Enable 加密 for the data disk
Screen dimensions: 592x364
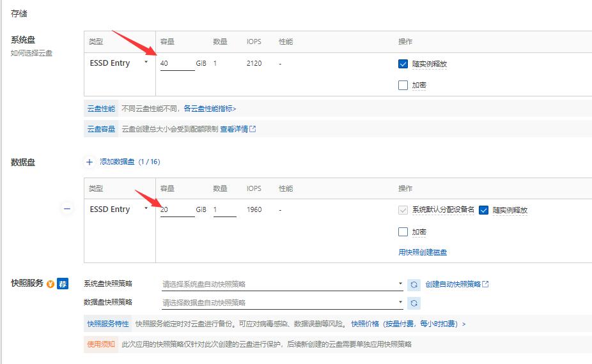(403, 232)
